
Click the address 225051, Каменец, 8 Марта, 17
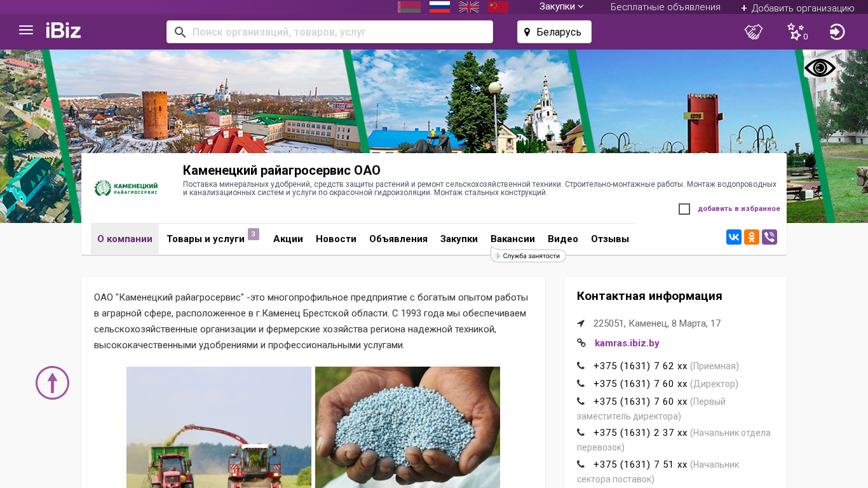tap(657, 323)
